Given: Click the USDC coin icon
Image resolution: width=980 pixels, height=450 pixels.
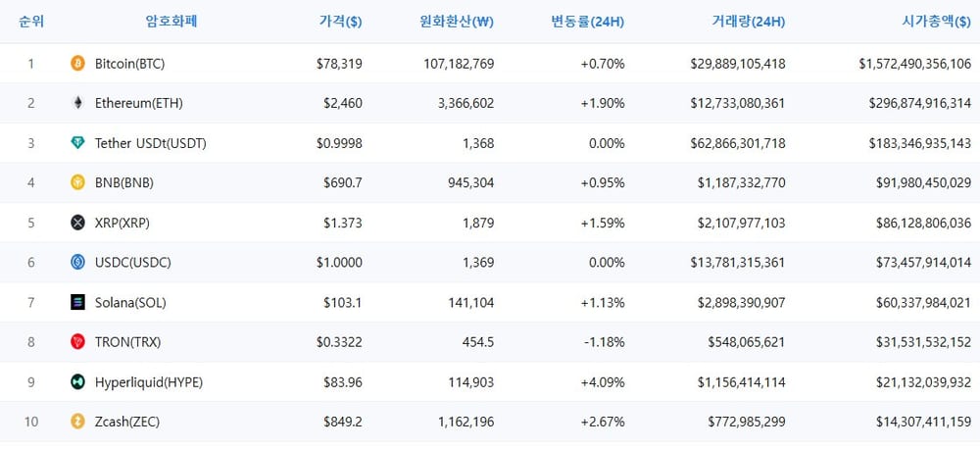Looking at the screenshot, I should (77, 263).
